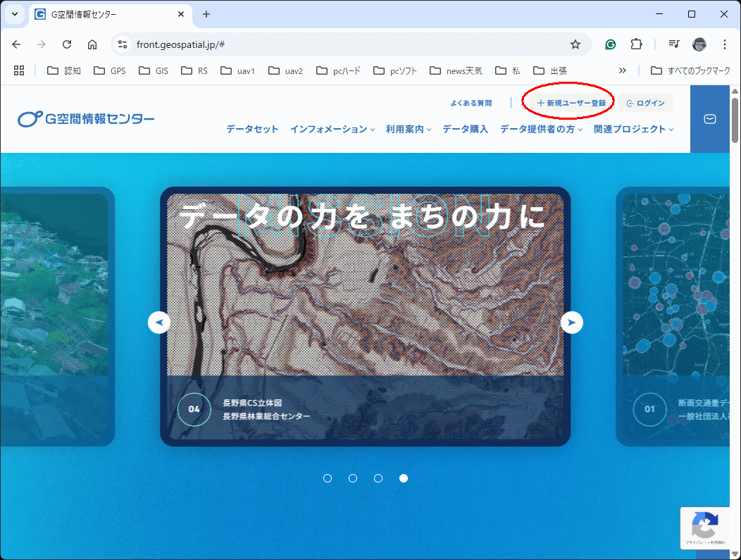Advance to the next carousel slide
741x560 pixels.
(571, 323)
